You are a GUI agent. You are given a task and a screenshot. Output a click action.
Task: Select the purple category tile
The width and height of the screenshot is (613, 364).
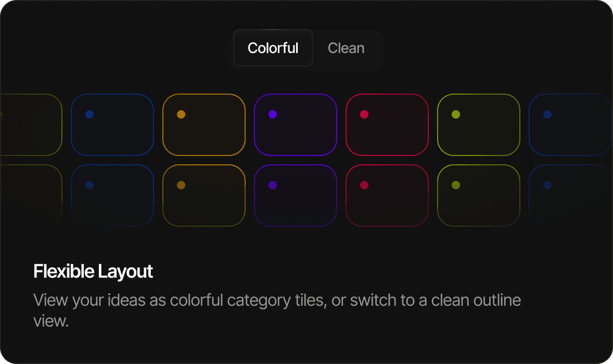pos(295,124)
